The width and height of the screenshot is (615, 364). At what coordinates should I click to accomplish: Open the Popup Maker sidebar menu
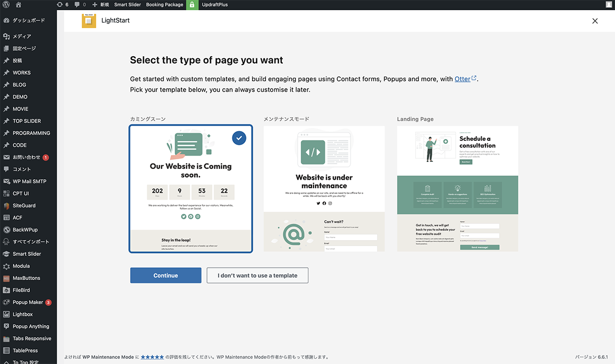[x=28, y=303]
